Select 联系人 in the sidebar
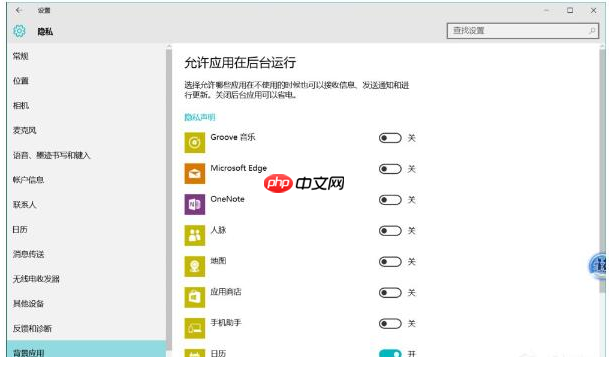The height and width of the screenshot is (367, 609). [24, 205]
